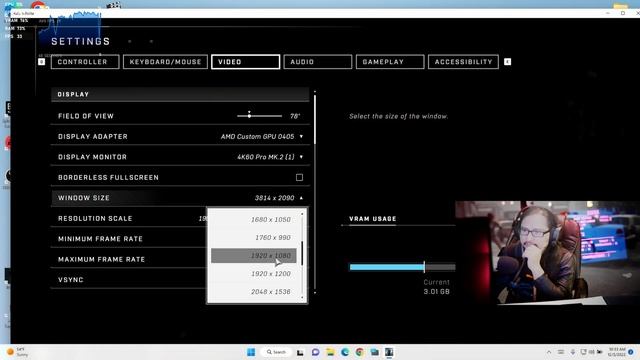Viewport: 640px width, 360px height.
Task: Open the Gameplay tab
Action: 390,62
